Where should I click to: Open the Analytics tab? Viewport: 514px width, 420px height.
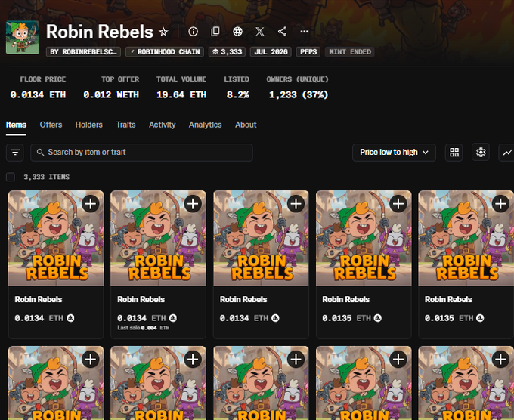point(205,125)
